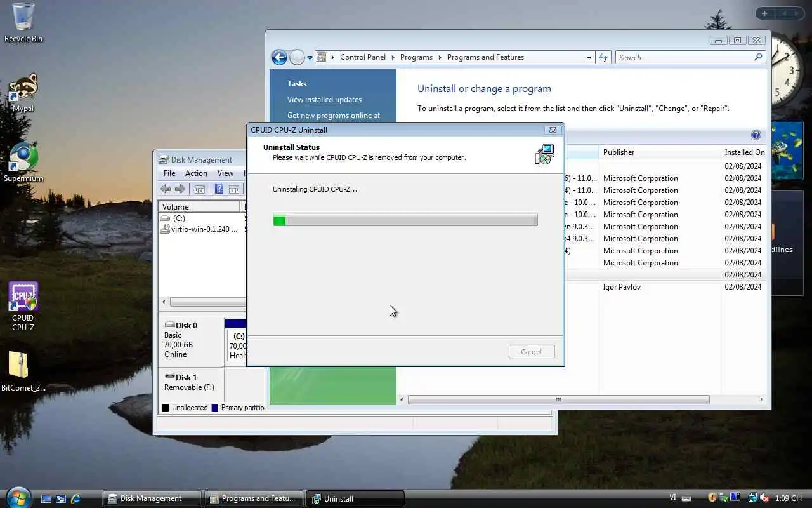Open the Windows Start orb
This screenshot has width=812, height=508.
[x=18, y=497]
